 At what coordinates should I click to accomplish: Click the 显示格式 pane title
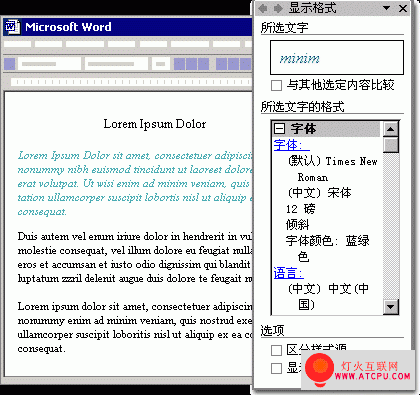pyautogui.click(x=313, y=8)
